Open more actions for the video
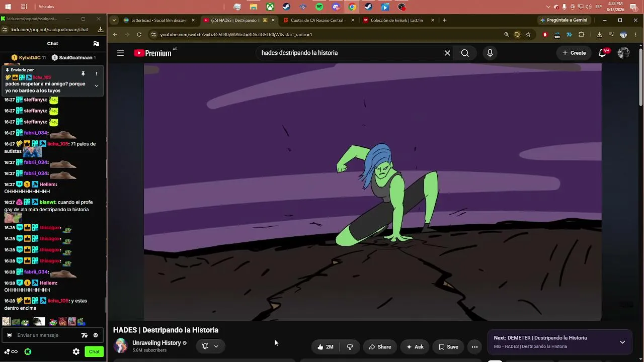The width and height of the screenshot is (644, 362). (x=474, y=347)
